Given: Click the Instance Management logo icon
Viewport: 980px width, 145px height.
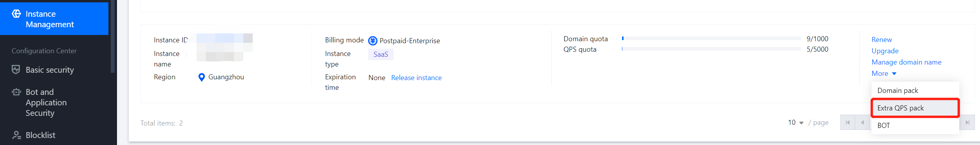Looking at the screenshot, I should (16, 14).
